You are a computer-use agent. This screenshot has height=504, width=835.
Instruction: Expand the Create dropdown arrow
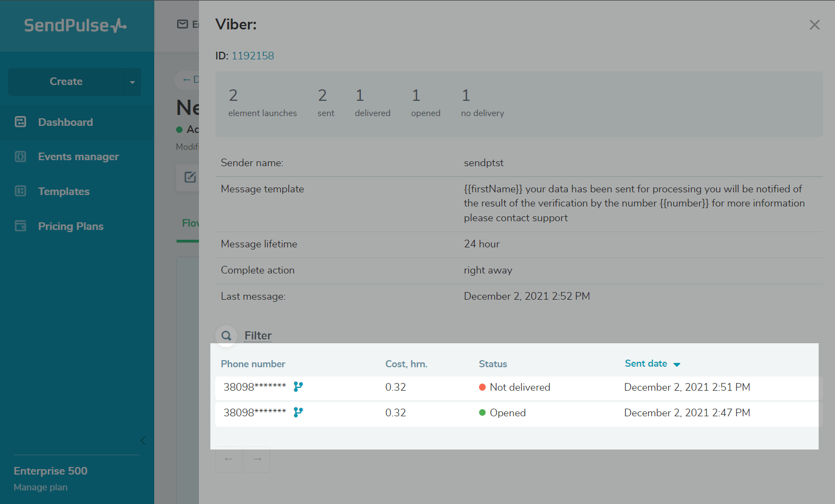tap(132, 82)
